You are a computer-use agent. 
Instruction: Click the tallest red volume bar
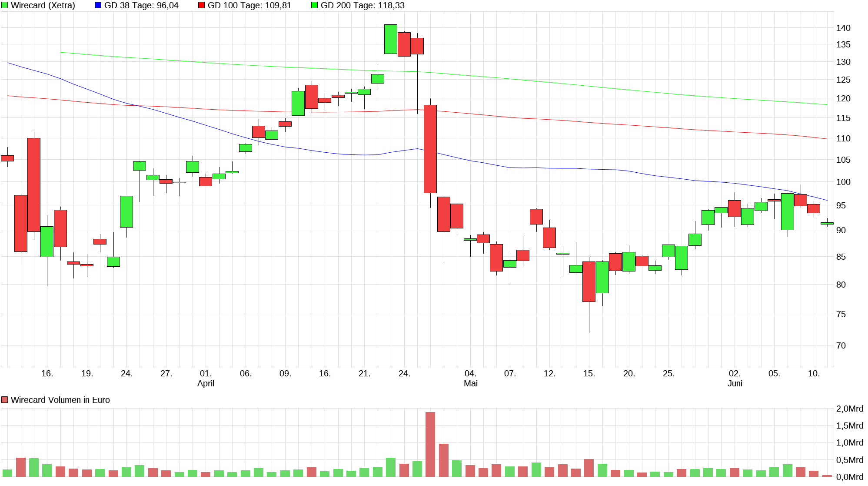(x=430, y=444)
